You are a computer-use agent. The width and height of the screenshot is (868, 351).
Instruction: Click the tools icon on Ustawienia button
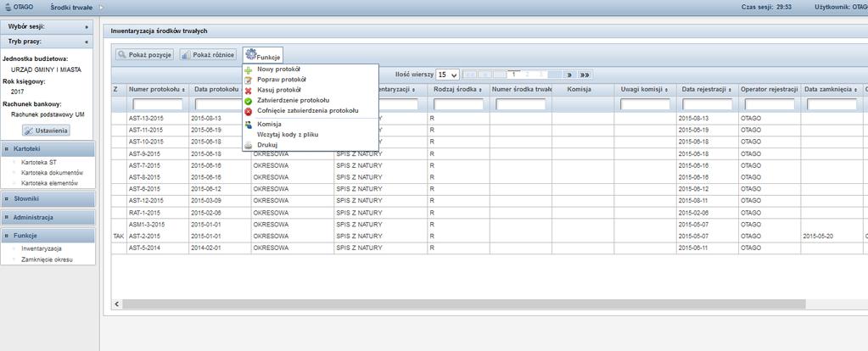(30, 131)
